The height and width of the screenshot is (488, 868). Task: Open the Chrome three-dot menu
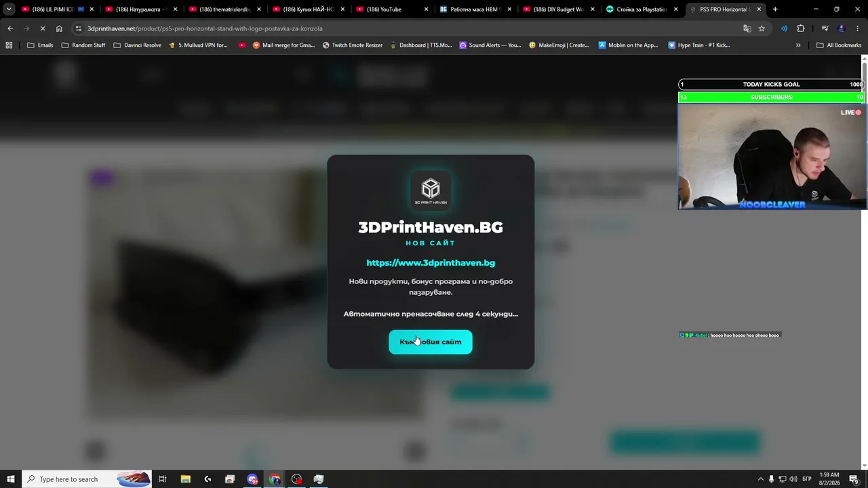coord(858,28)
